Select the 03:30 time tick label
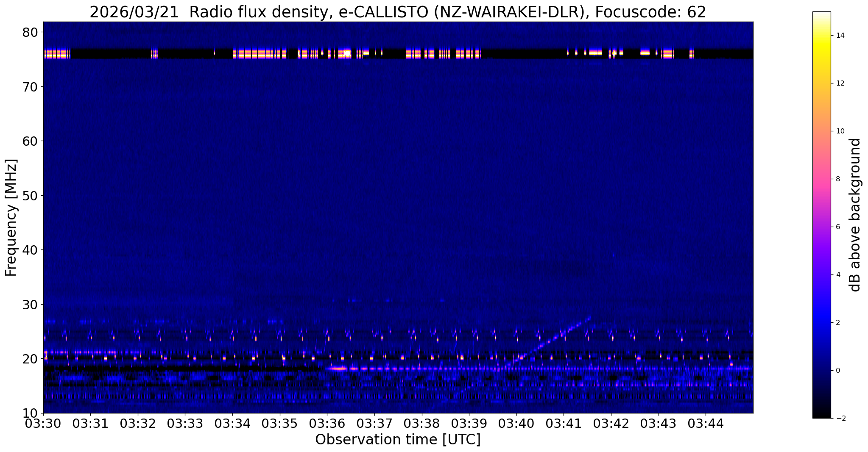The image size is (868, 452). pyautogui.click(x=43, y=424)
